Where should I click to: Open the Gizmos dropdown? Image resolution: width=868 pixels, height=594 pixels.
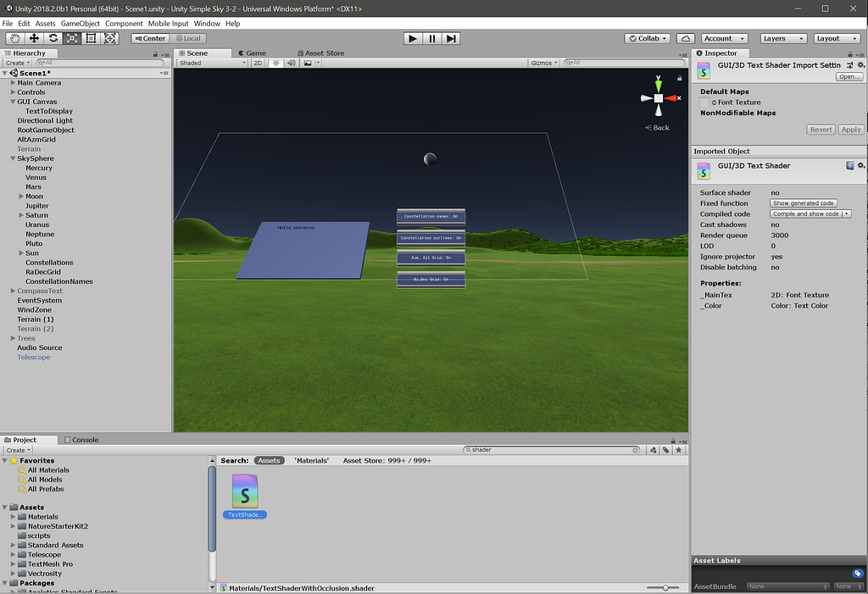pyautogui.click(x=544, y=63)
